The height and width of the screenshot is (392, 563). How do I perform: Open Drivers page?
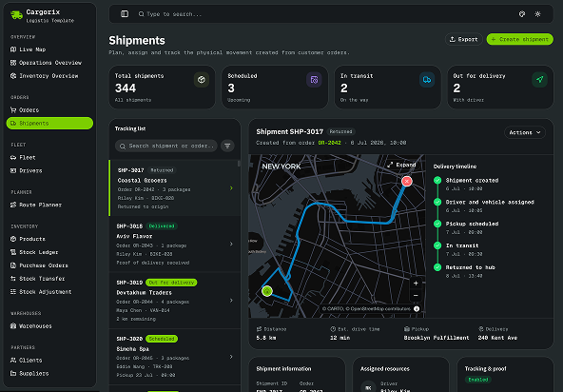[49, 170]
